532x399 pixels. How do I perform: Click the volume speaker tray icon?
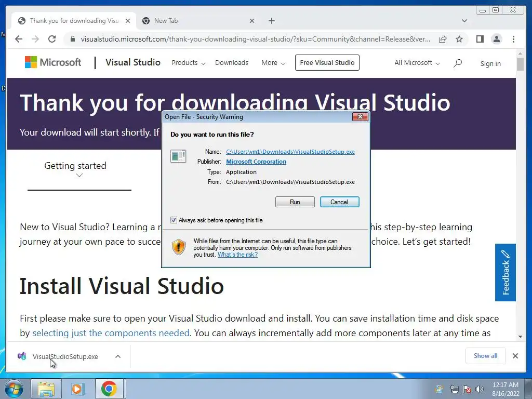479,389
